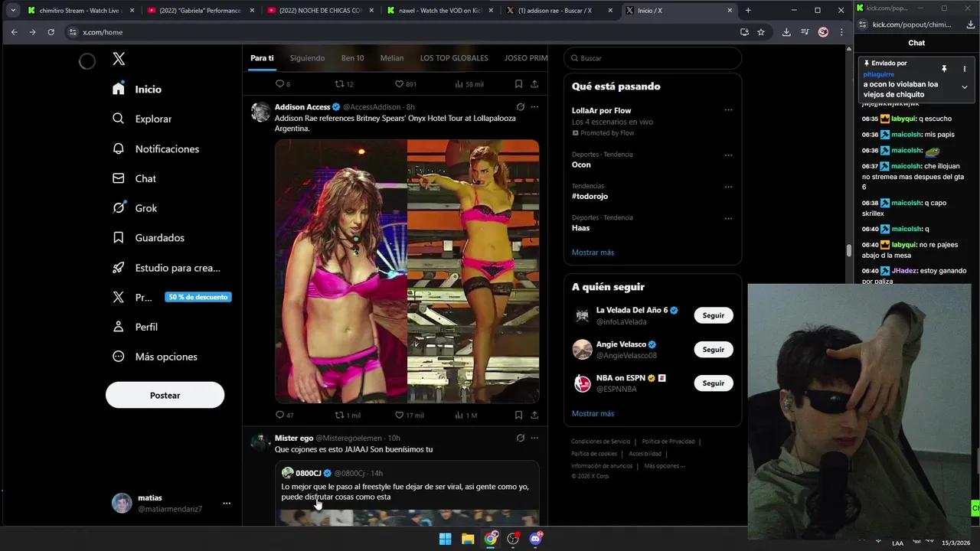Open Notificaciones in sidebar
980x551 pixels.
[x=155, y=148]
